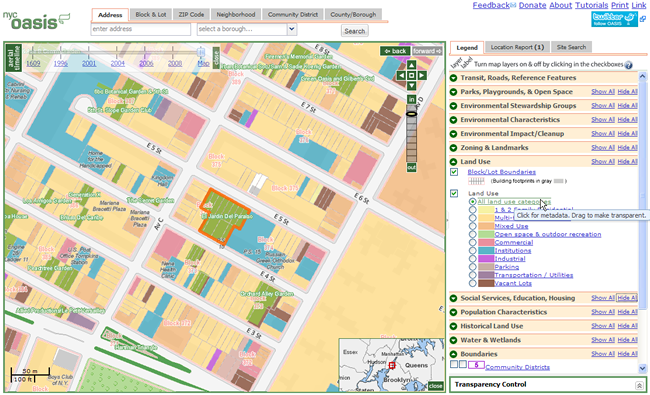The image size is (650, 395).
Task: Click Show All for Land Use
Action: pos(603,161)
